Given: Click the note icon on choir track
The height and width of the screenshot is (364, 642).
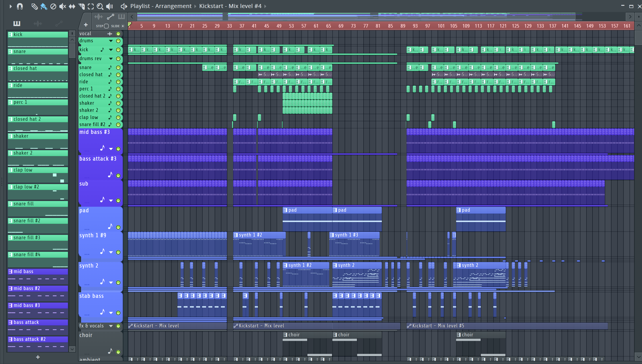Looking at the screenshot, I should (110, 351).
